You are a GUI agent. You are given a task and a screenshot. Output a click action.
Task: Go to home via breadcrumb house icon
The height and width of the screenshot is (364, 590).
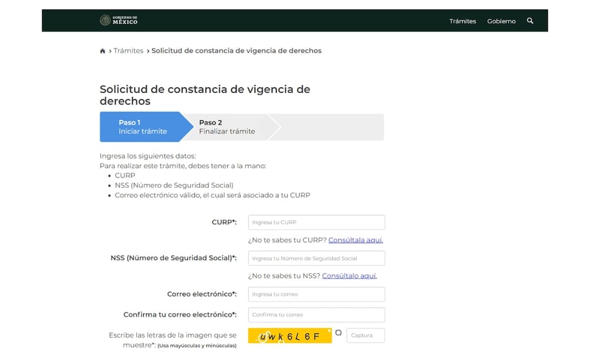click(102, 51)
